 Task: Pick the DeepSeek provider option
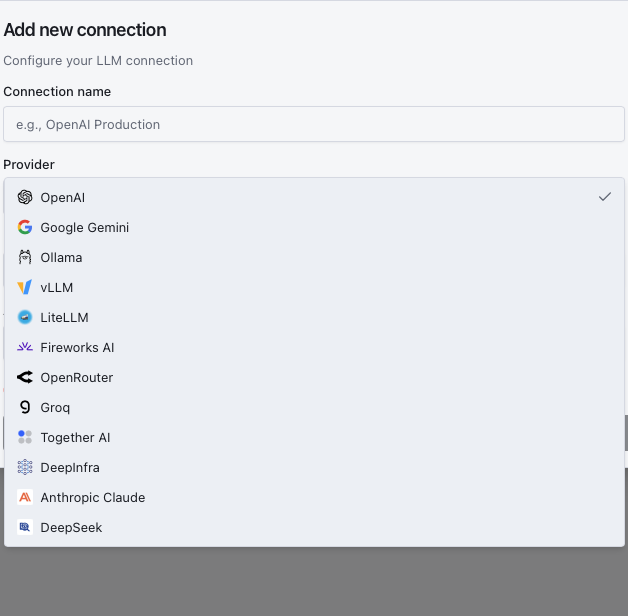tap(71, 527)
